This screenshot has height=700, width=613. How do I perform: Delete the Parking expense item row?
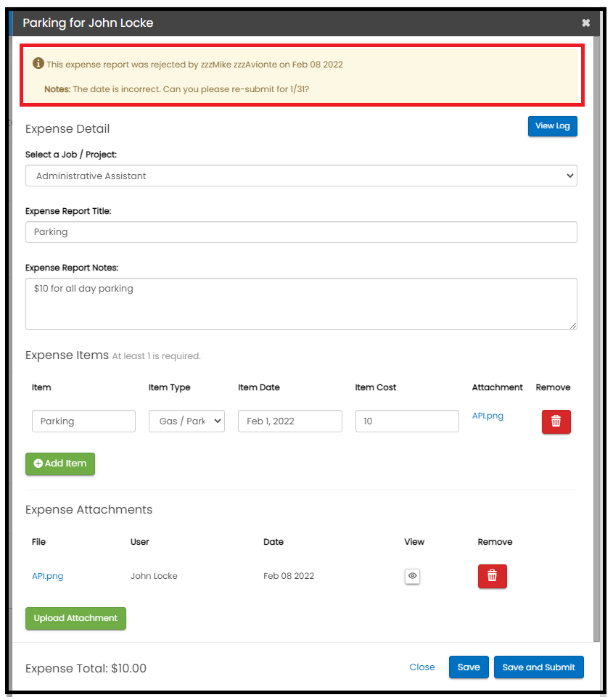coord(556,421)
